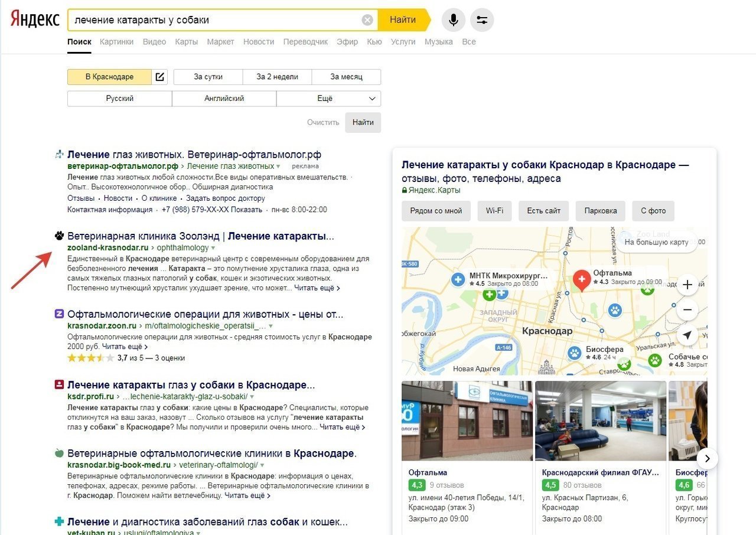The height and width of the screenshot is (535, 756).
Task: Click the Zoon purple favicon
Action: 59,314
